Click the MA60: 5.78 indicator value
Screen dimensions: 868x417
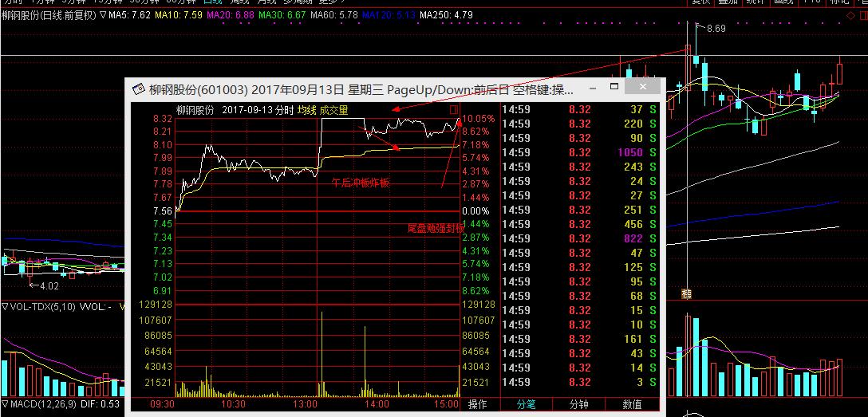pos(334,15)
